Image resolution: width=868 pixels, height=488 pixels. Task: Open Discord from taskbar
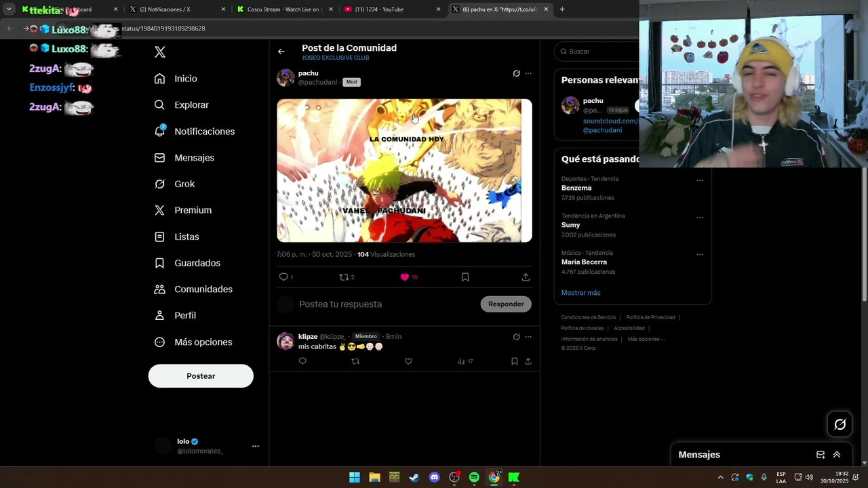(434, 477)
